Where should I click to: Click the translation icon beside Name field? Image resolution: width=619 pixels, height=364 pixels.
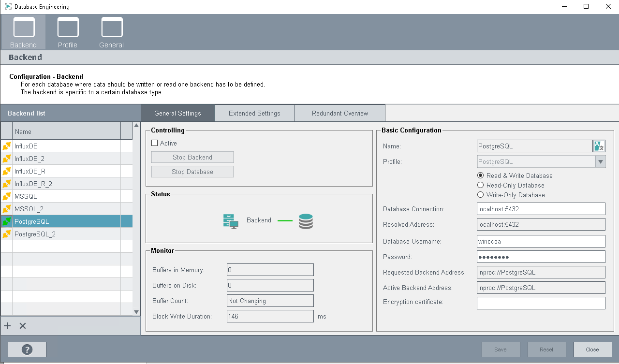599,146
